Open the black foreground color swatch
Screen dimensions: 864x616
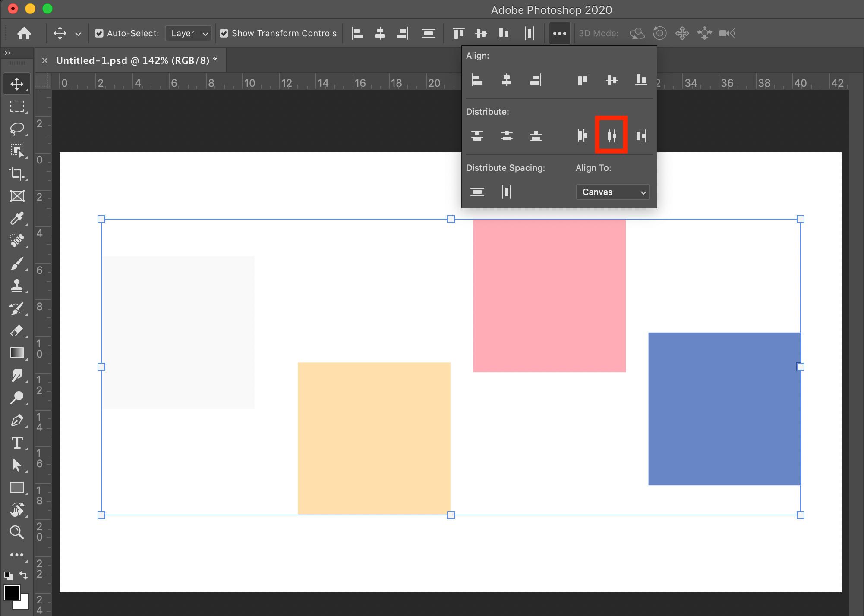point(12,593)
